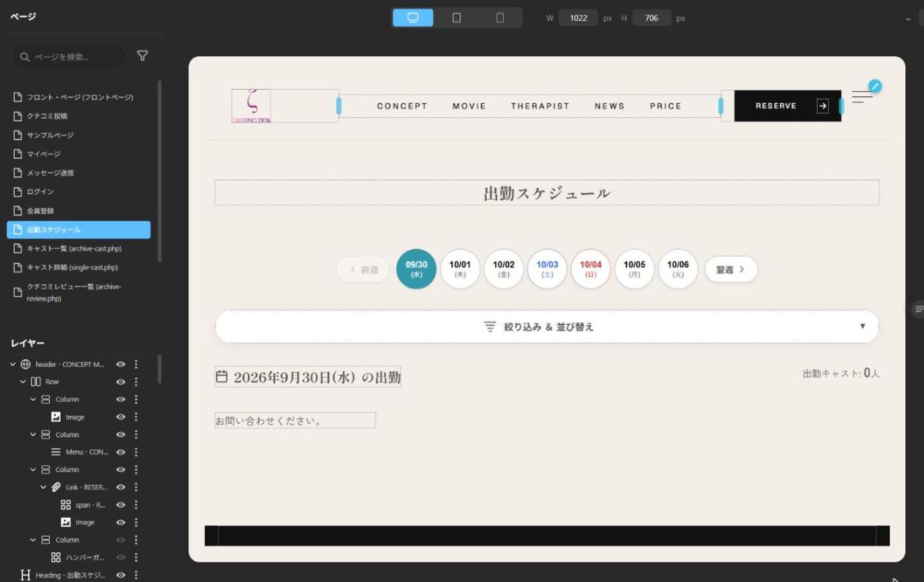Open three-dot menu for Heading layer
Viewport: 924px width, 582px height.
pyautogui.click(x=136, y=575)
